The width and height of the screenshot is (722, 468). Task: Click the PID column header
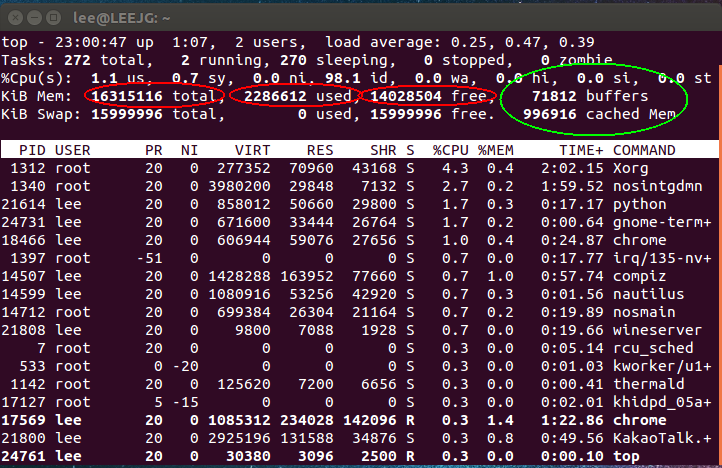click(x=32, y=150)
